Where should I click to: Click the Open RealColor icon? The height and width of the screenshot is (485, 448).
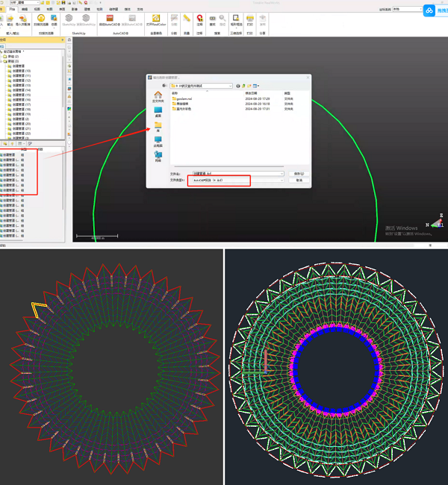155,18
